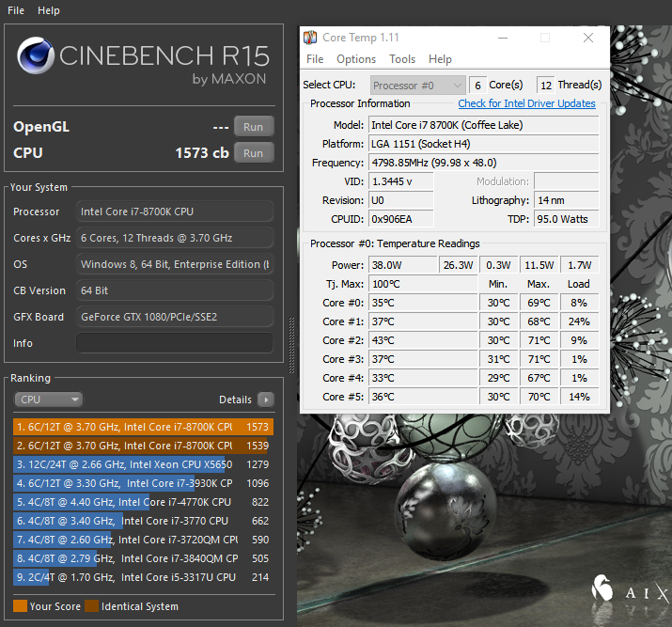
Task: Select ranking row Intel Core i7-3720QM
Action: [143, 540]
